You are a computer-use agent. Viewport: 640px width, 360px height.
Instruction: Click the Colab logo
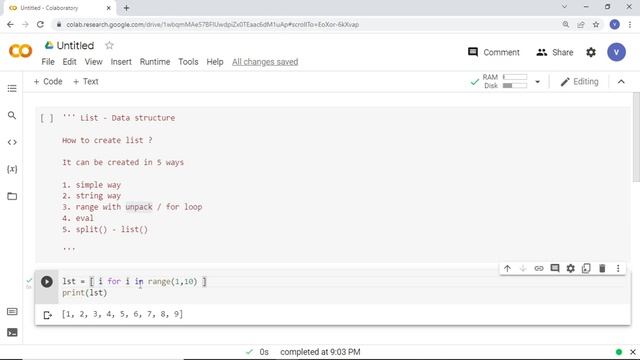20,51
